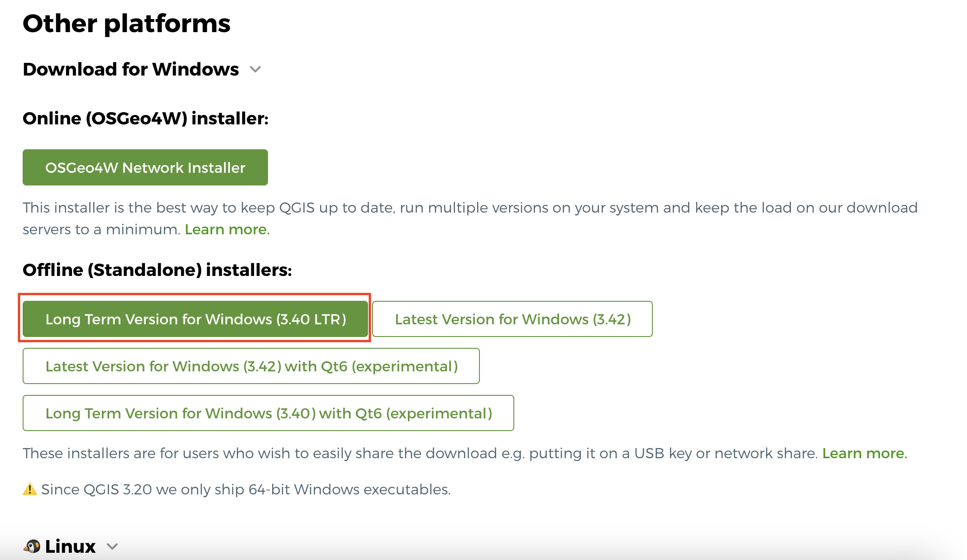Expand the Linux section chevron

pyautogui.click(x=112, y=546)
